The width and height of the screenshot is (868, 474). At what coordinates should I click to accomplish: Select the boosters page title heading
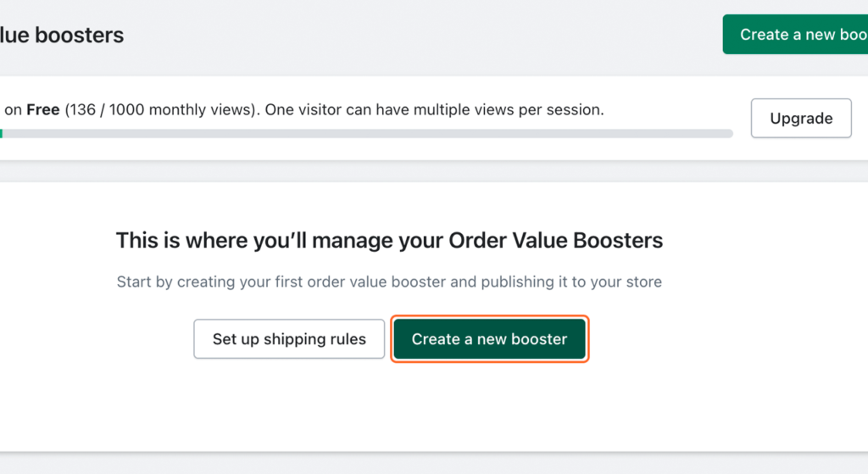[x=62, y=36]
